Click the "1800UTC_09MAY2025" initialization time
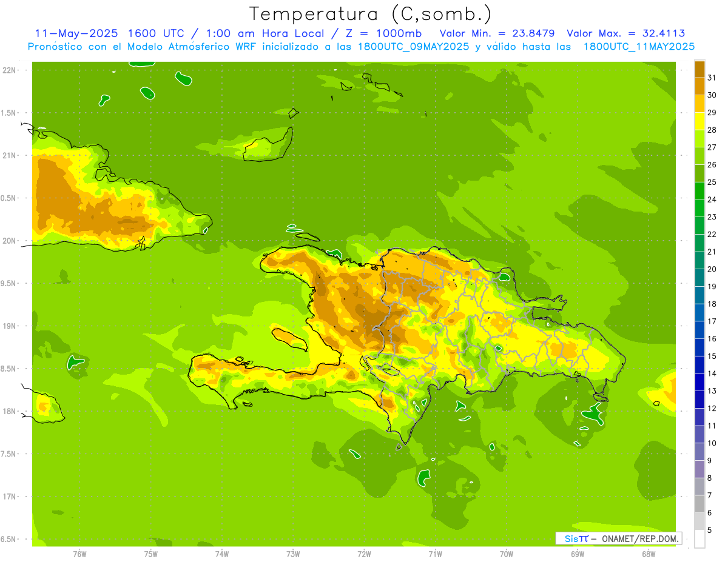 pyautogui.click(x=413, y=46)
